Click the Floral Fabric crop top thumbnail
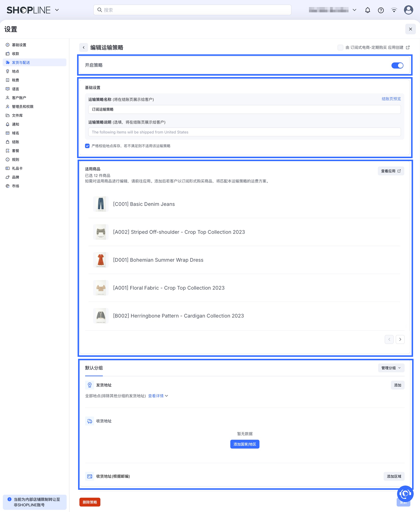 pos(101,288)
